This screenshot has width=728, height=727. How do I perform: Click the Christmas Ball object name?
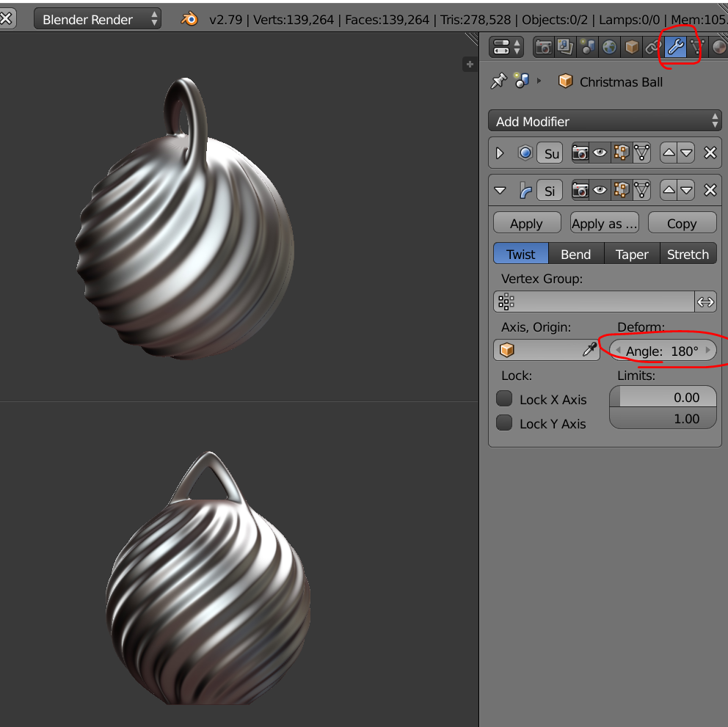pyautogui.click(x=621, y=81)
